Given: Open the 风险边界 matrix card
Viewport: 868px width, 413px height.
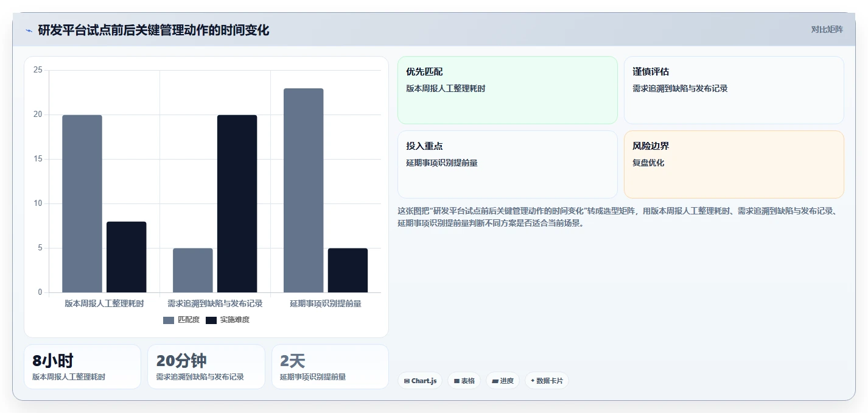Looking at the screenshot, I should pyautogui.click(x=734, y=164).
